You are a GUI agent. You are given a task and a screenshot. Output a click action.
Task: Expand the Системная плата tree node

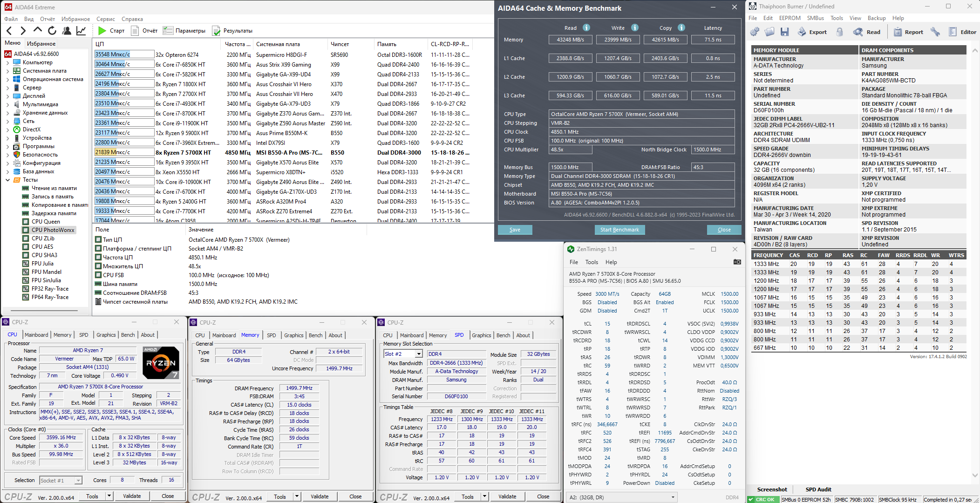point(7,71)
